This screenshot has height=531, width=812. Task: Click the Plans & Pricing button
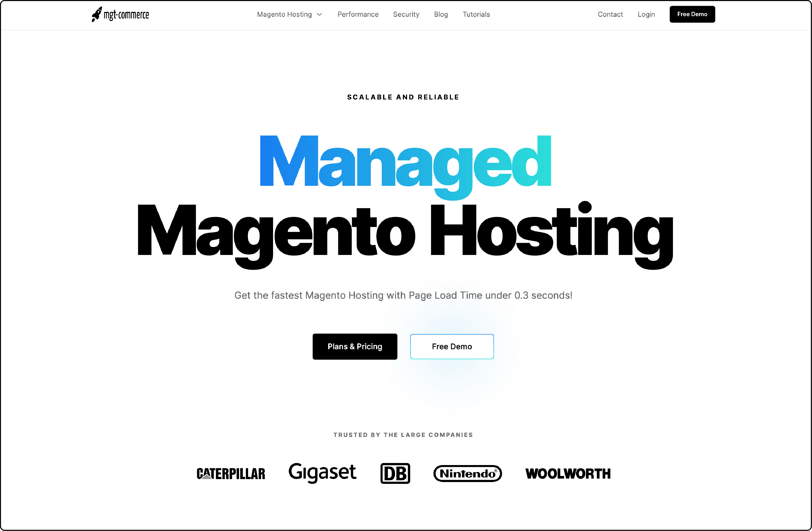pyautogui.click(x=355, y=346)
